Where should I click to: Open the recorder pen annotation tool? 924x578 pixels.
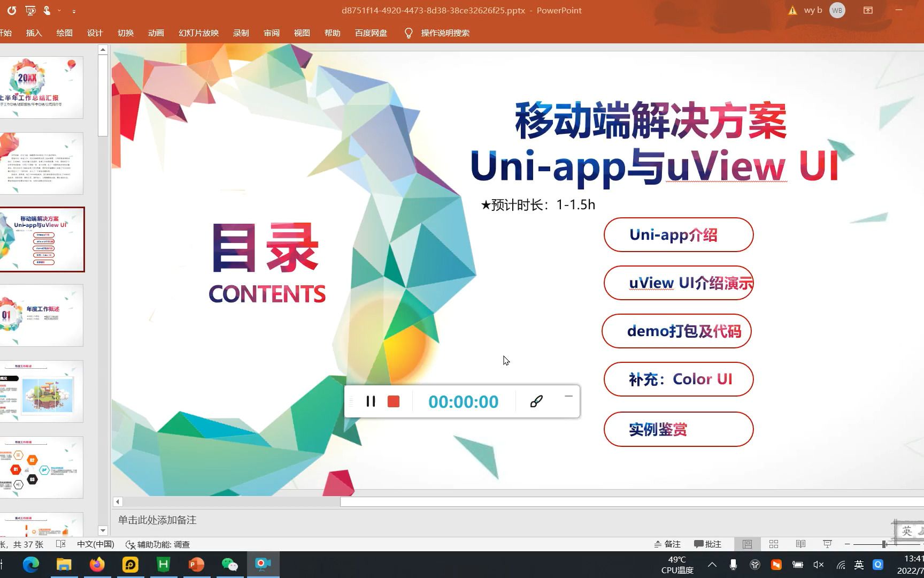tap(536, 401)
